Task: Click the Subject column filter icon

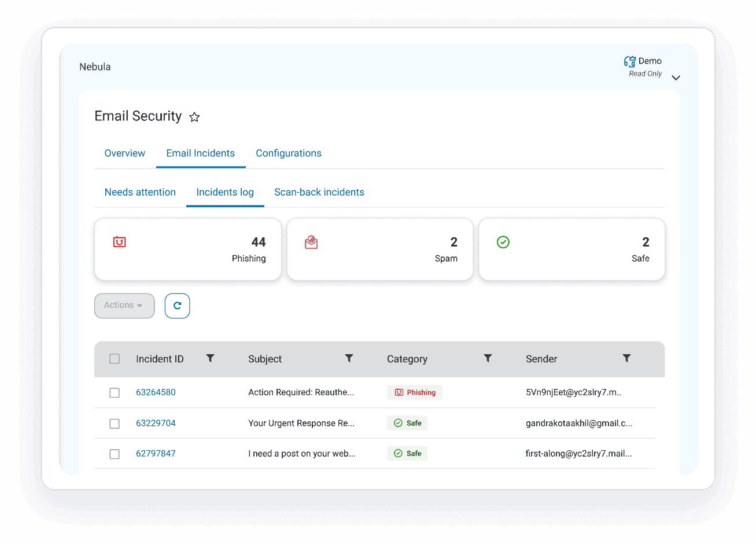Action: click(x=349, y=358)
